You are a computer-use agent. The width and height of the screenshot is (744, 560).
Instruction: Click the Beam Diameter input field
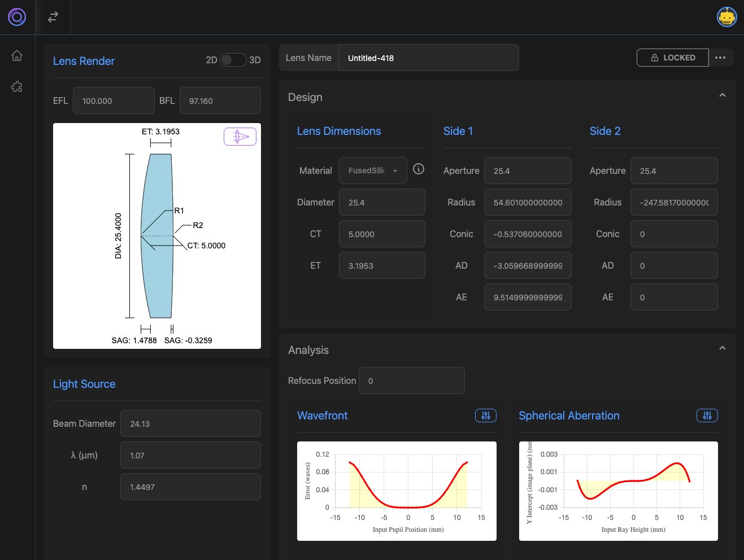(190, 424)
